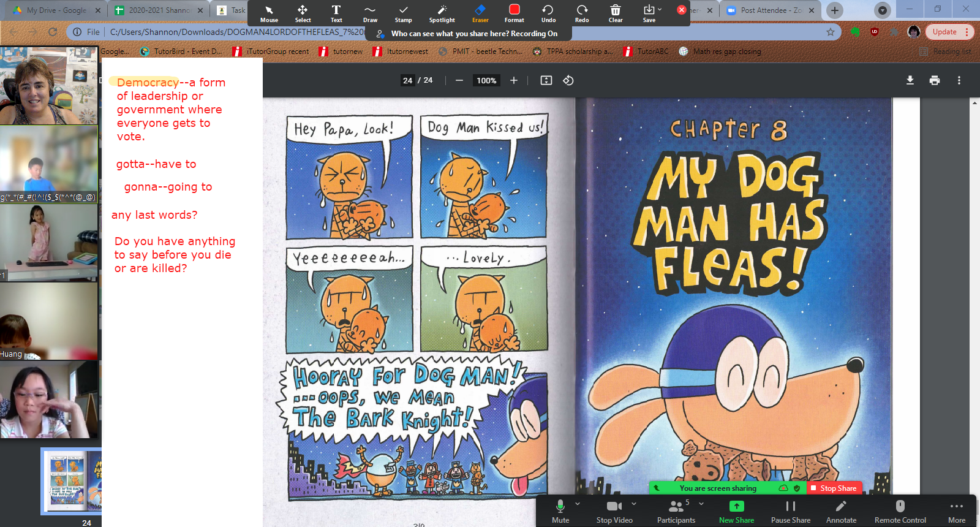Select the teacher's video tile
This screenshot has height=527, width=980.
49,86
